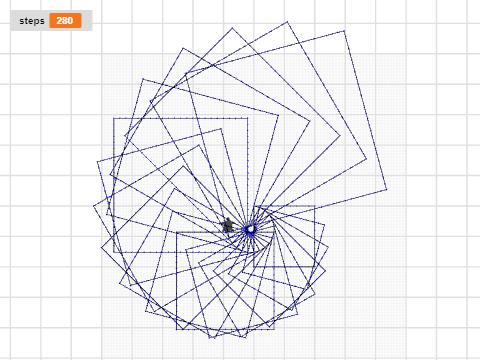The image size is (480, 360).
Task: Click the rightmost corner of the spiral drawing
Action: 387,190
